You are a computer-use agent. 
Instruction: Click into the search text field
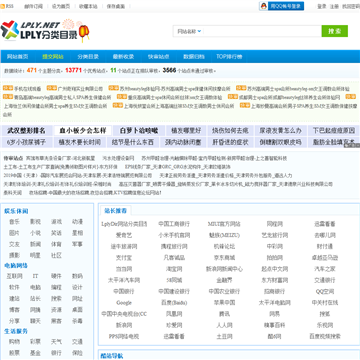pos(262,31)
